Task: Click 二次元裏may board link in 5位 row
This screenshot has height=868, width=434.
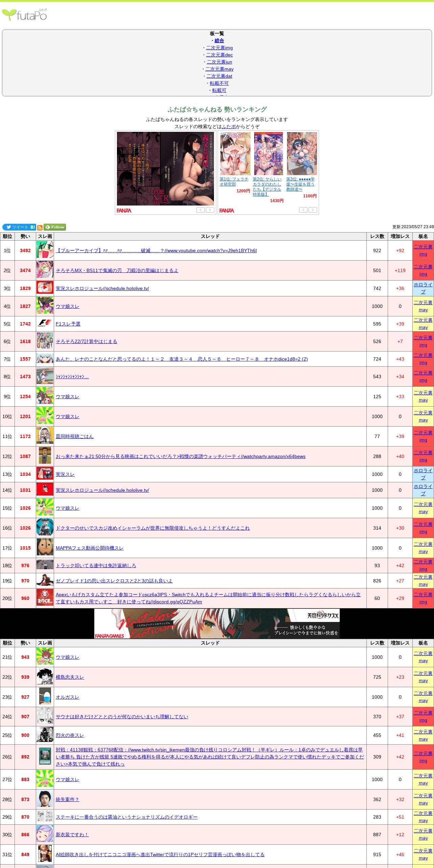Action: pos(423,324)
